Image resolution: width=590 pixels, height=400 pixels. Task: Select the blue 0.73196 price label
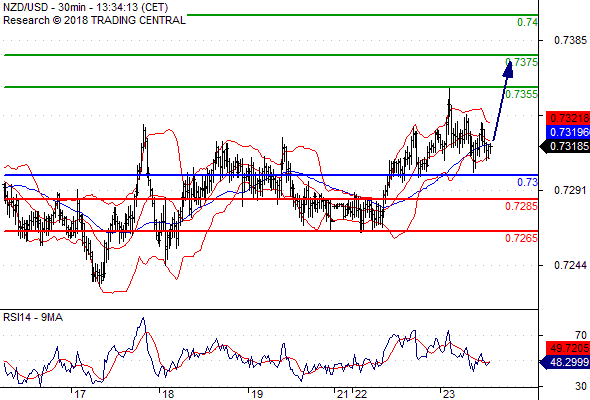click(568, 132)
